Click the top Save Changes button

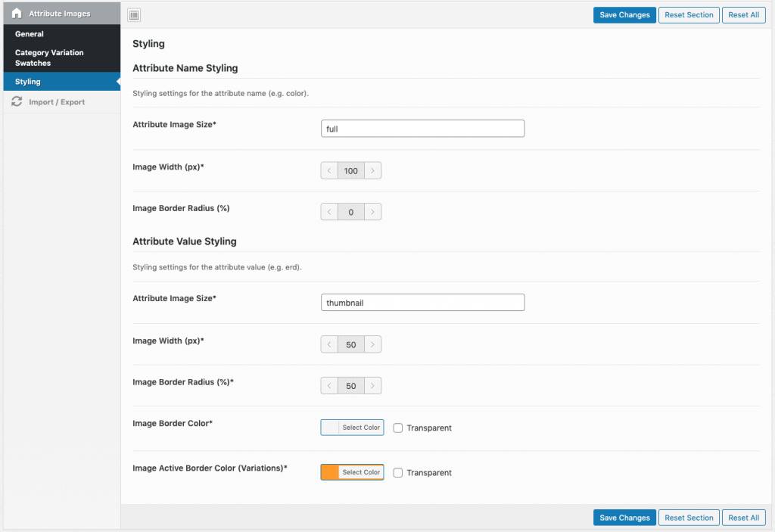[624, 15]
